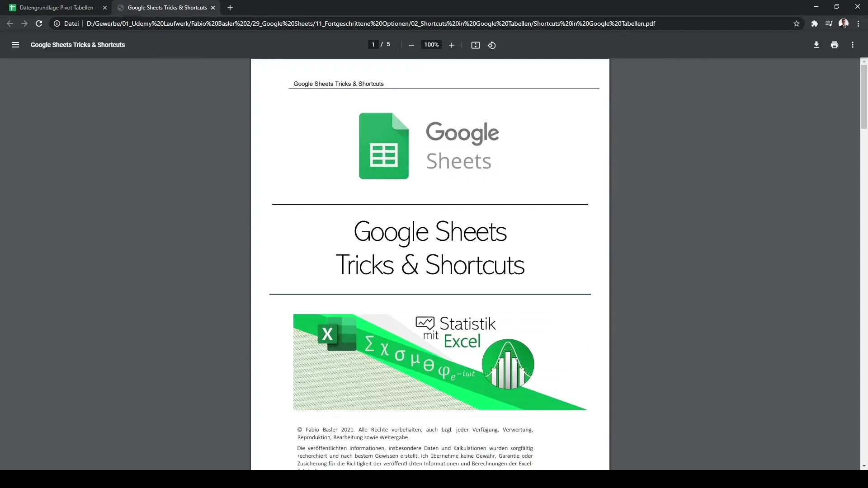Click the page fit to window icon

coord(475,45)
